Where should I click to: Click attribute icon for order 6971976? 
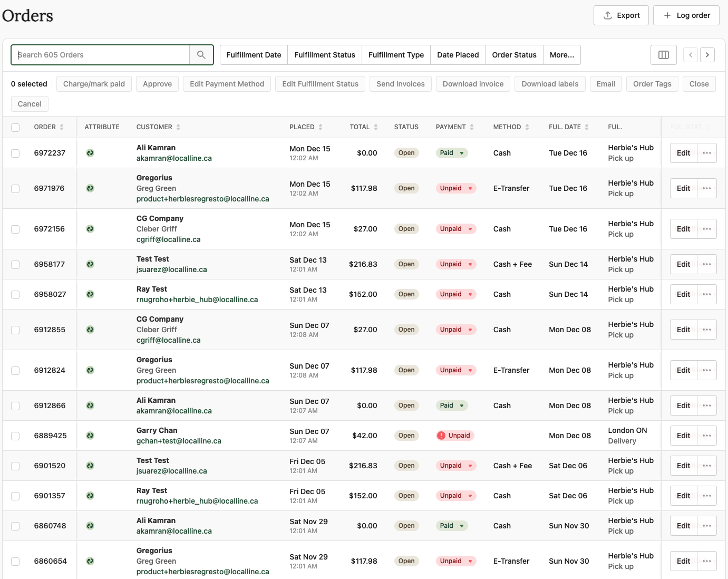pos(90,188)
